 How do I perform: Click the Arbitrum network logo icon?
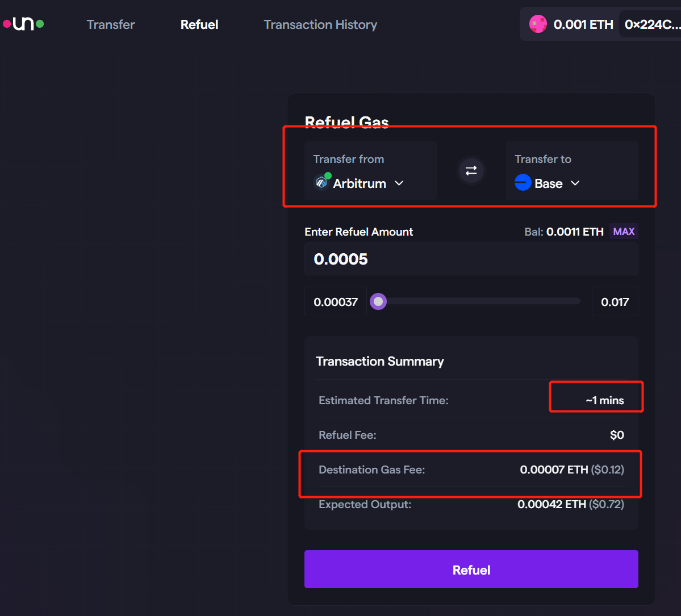tap(322, 182)
